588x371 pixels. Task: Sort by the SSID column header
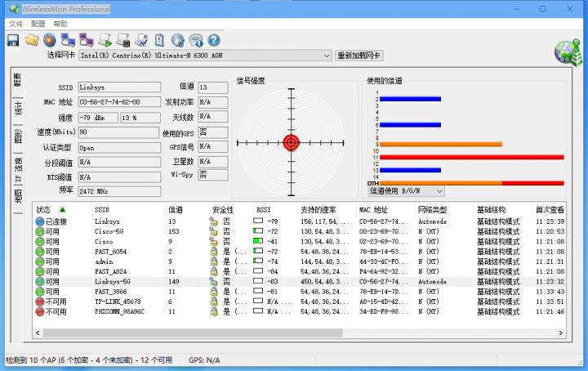click(x=101, y=210)
